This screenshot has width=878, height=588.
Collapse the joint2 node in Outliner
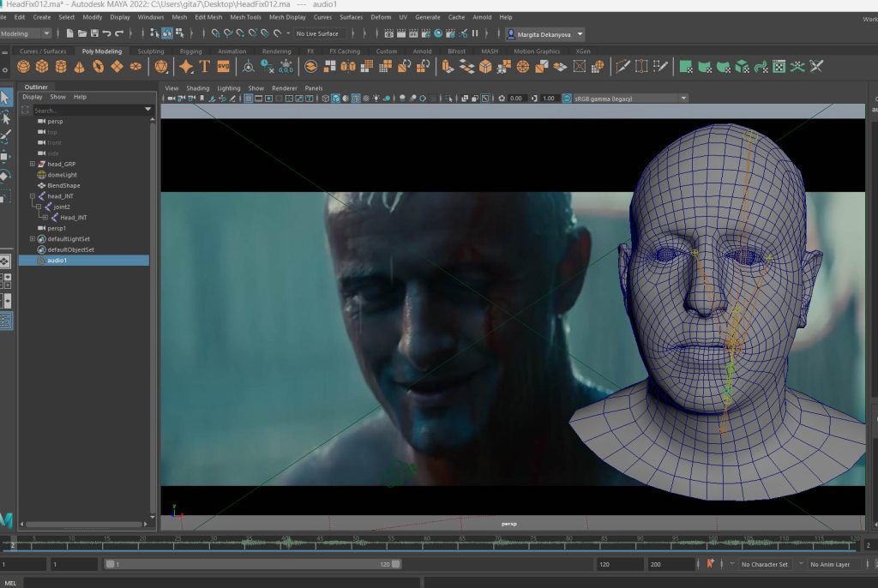click(39, 207)
